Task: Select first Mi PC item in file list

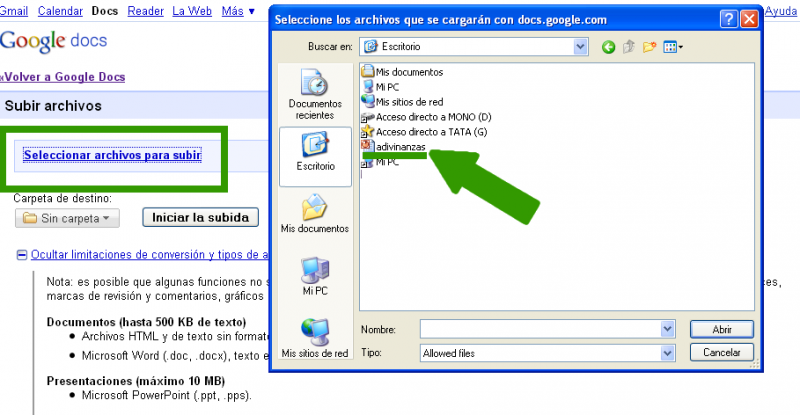Action: tap(381, 87)
